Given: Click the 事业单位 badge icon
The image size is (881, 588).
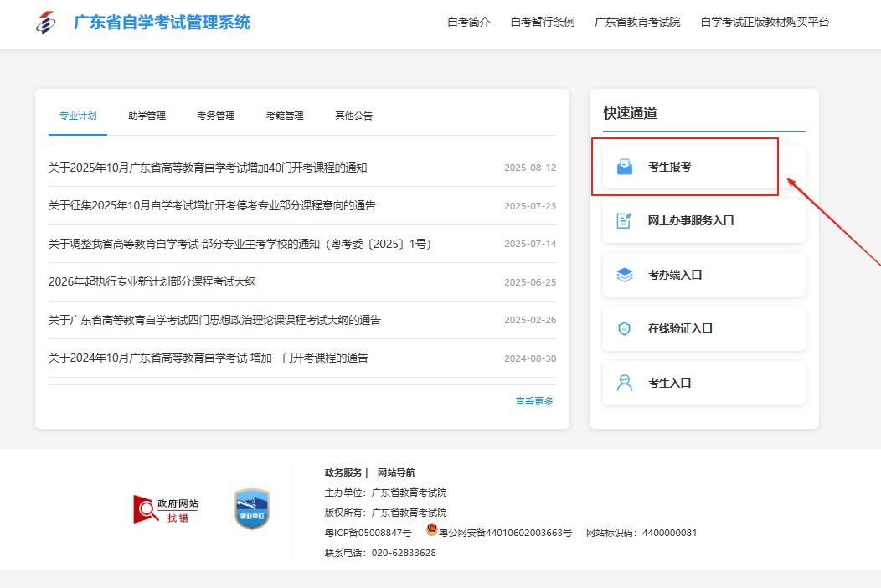Looking at the screenshot, I should (x=251, y=509).
